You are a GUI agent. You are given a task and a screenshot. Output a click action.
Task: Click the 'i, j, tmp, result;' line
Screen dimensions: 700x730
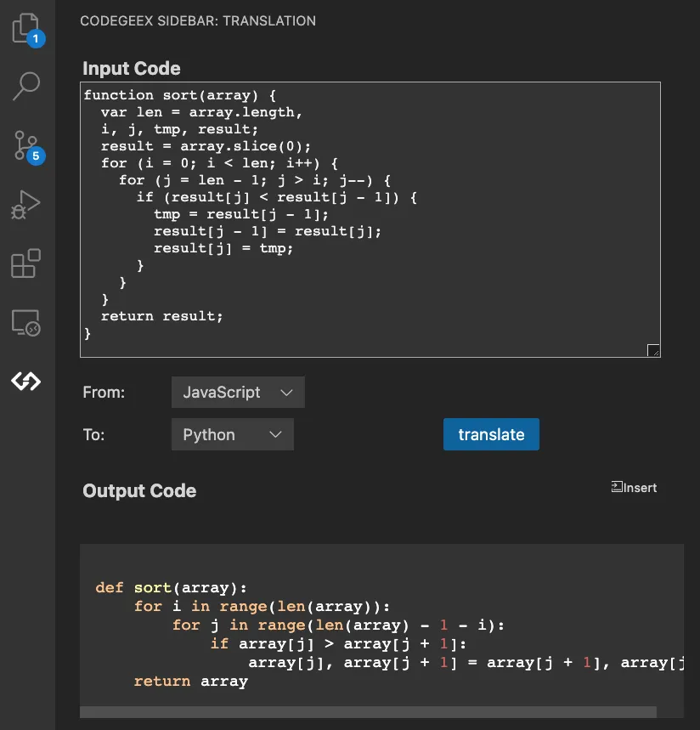pyautogui.click(x=179, y=129)
